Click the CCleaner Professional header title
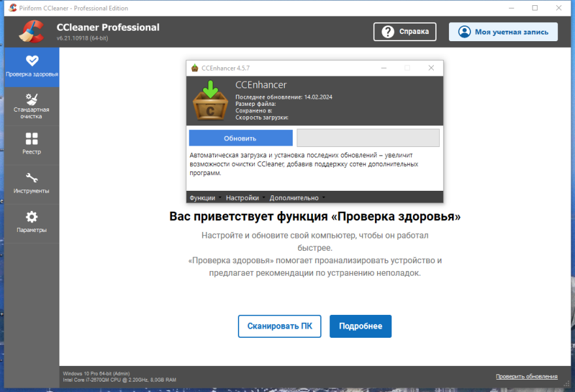Image resolution: width=575 pixels, height=392 pixels. pos(108,27)
